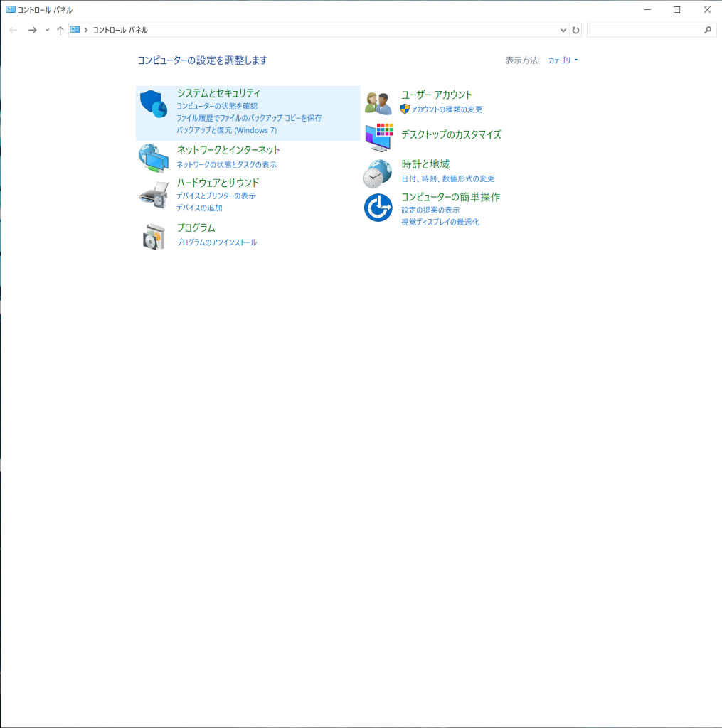722x728 pixels.
Task: Expand the address bar history dropdown
Action: tap(563, 30)
